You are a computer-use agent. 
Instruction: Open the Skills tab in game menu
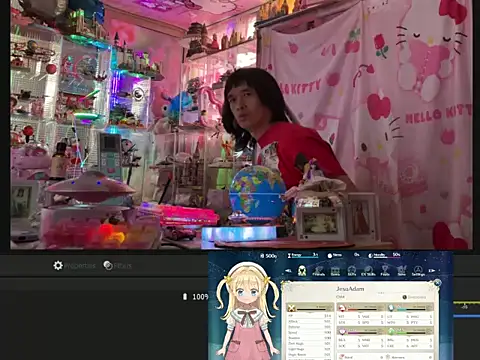352,271
